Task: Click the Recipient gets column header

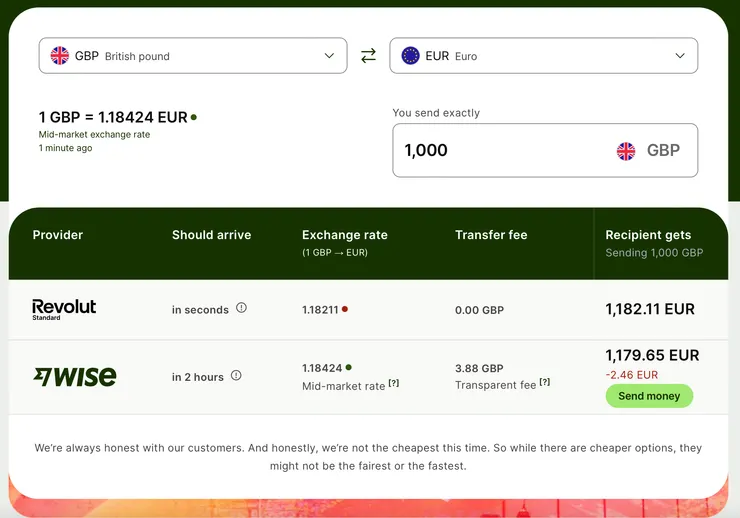Action: 648,235
